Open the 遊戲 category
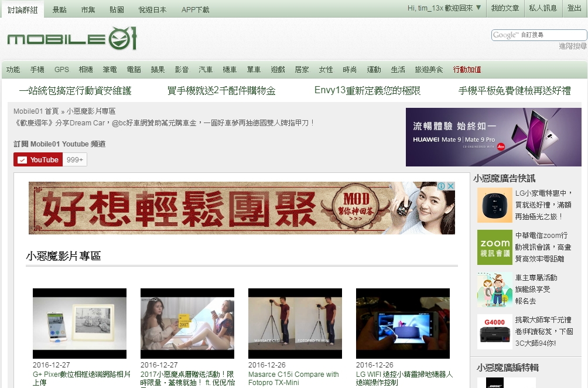This screenshot has height=388, width=588. tap(278, 69)
